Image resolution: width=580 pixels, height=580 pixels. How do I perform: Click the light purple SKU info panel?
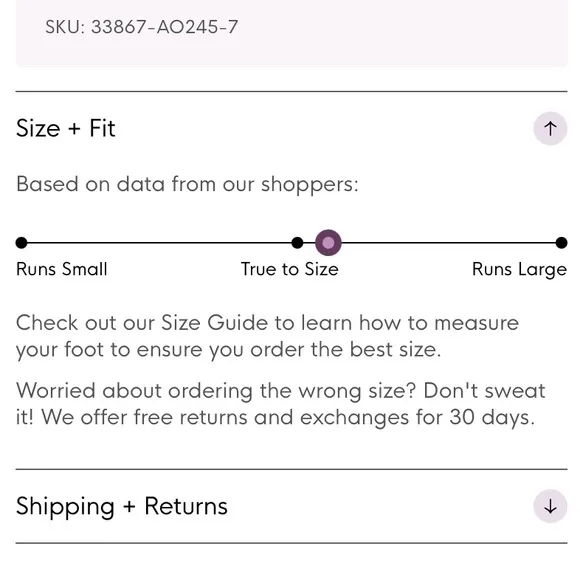click(291, 33)
